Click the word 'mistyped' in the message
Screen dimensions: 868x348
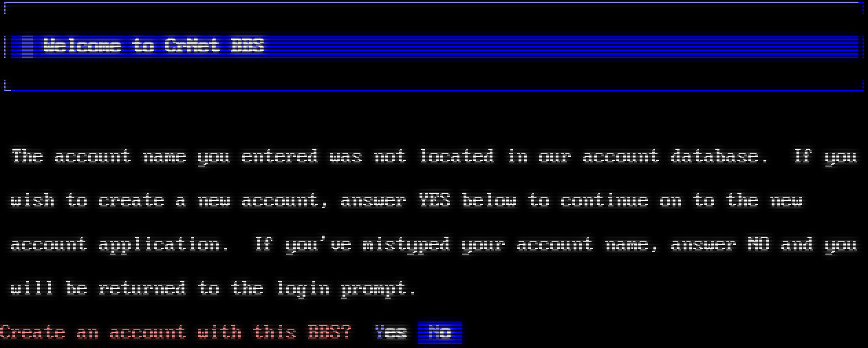click(x=406, y=245)
